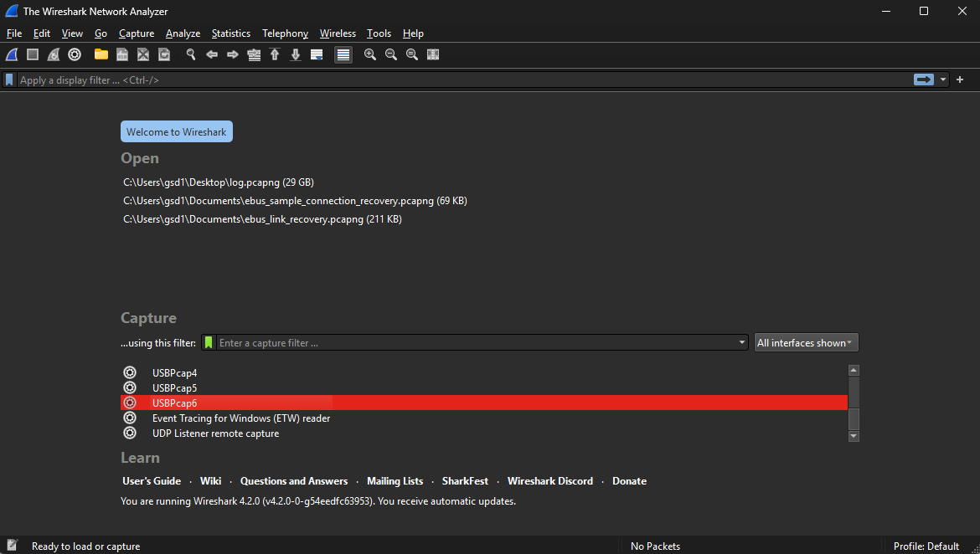This screenshot has height=554, width=980.
Task: Open the capture filter bookmark menu
Action: point(209,343)
